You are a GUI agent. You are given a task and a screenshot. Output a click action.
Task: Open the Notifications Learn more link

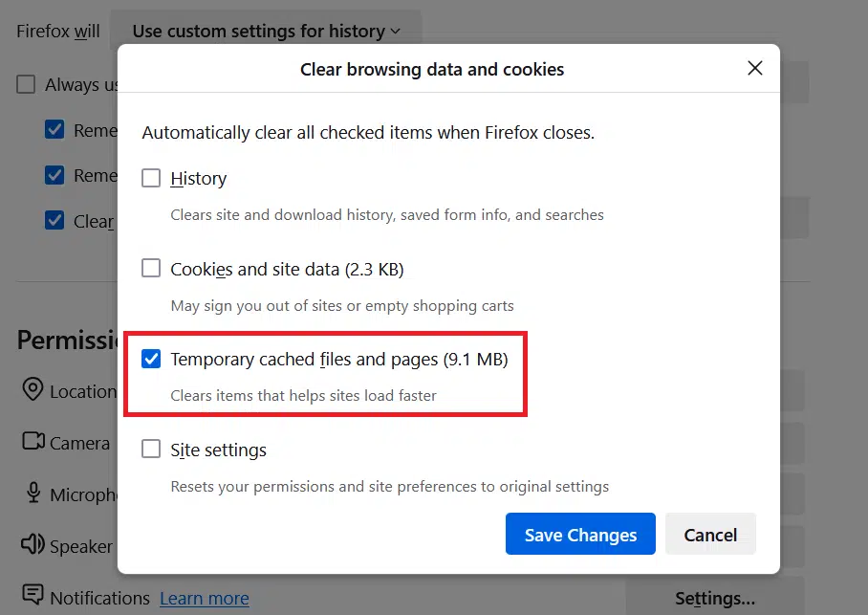click(204, 598)
